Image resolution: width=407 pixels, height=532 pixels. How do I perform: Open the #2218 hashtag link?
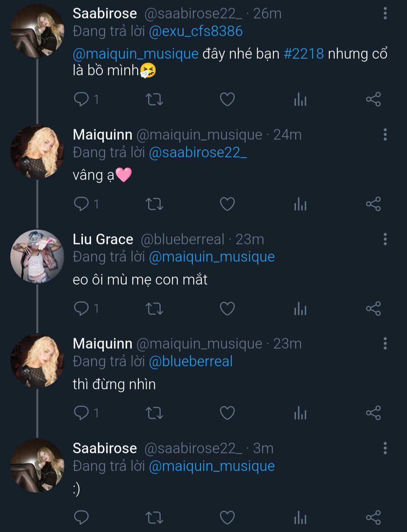tap(303, 54)
